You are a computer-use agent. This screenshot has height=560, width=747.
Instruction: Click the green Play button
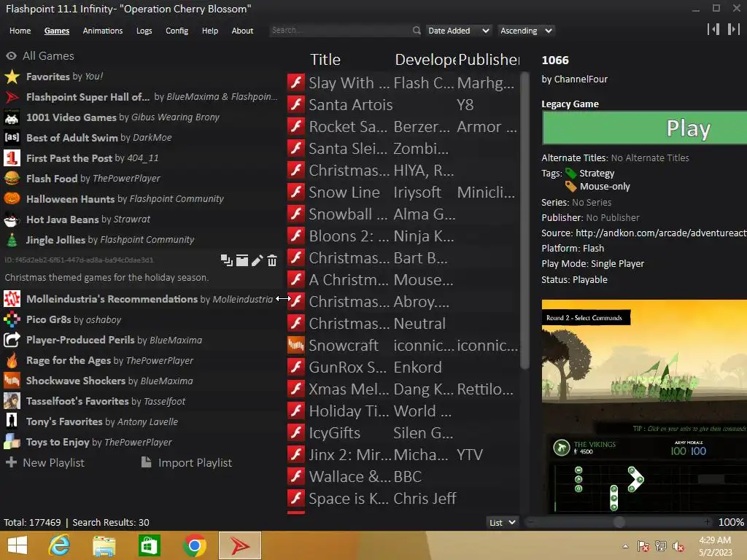(x=645, y=128)
